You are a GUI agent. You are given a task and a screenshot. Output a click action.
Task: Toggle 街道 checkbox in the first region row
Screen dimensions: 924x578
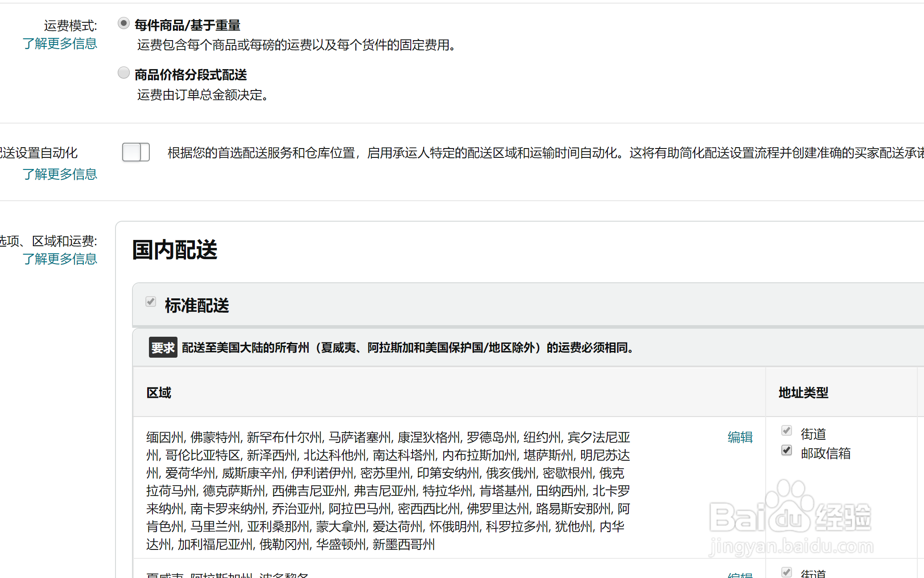tap(787, 431)
